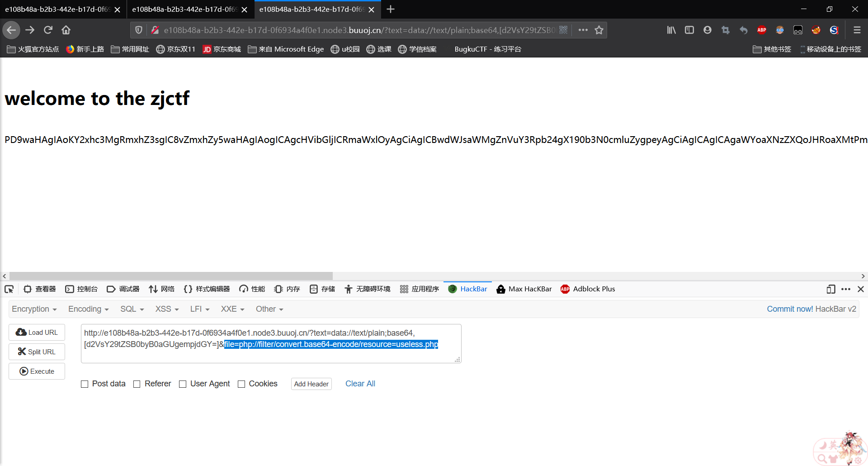Open the 存储 storage tab
The image size is (868, 466).
pyautogui.click(x=322, y=289)
